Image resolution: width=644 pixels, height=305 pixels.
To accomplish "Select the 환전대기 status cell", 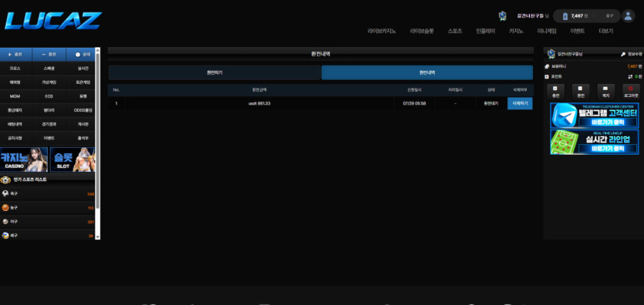I will pos(491,103).
